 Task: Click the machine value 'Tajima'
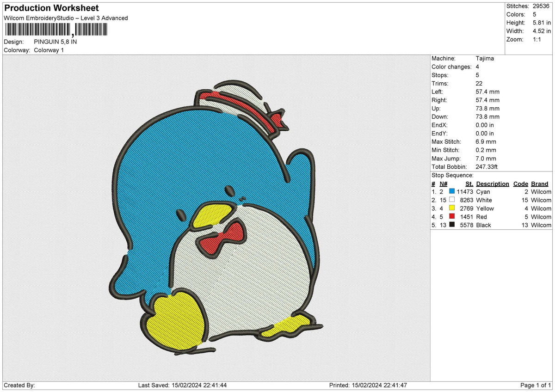click(x=485, y=58)
